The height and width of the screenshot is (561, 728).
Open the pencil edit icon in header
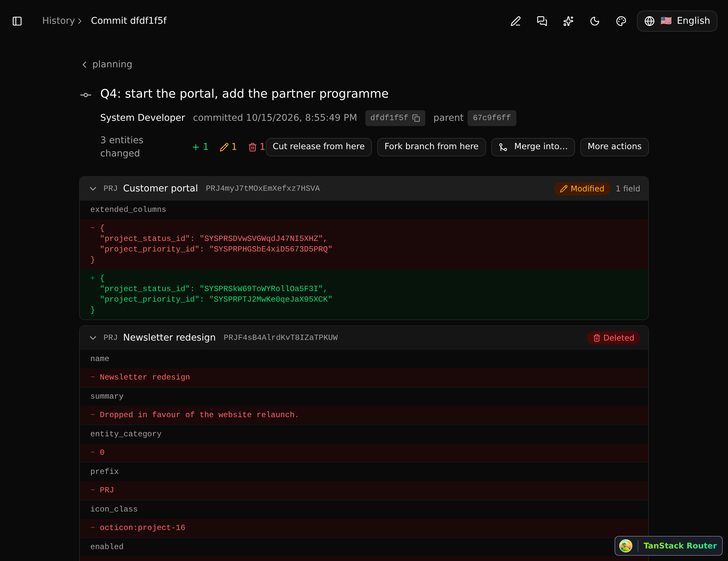(516, 21)
